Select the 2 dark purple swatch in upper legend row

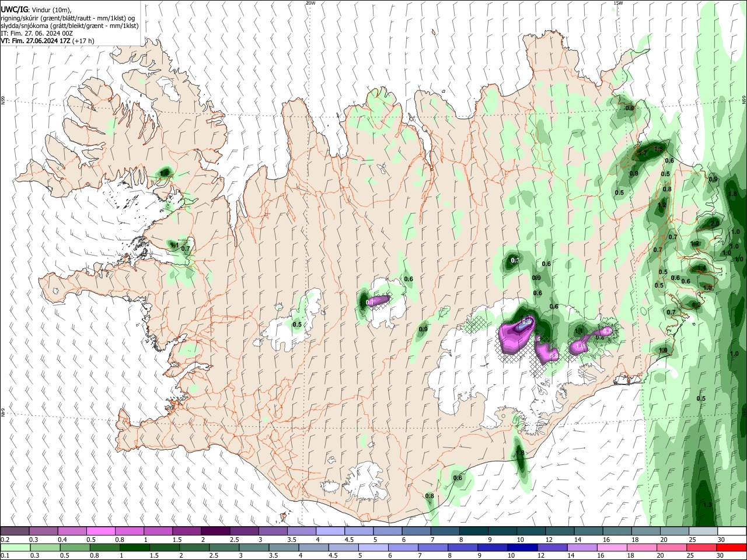pos(215,531)
